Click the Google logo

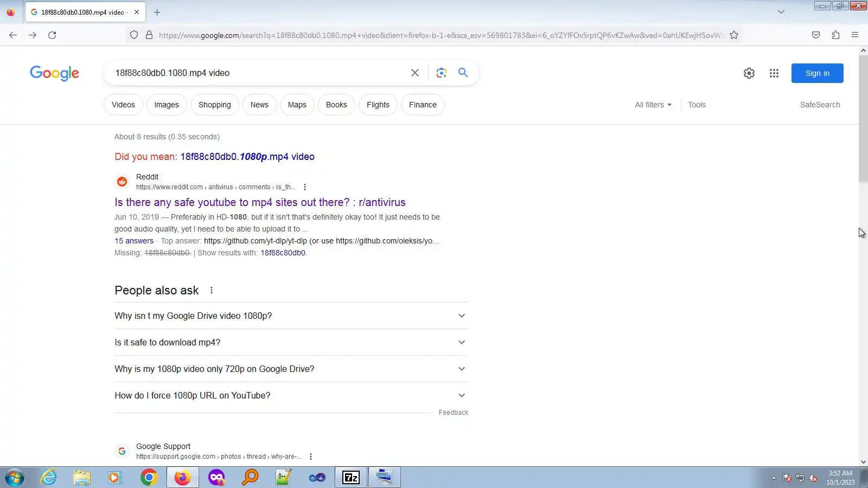pos(54,73)
